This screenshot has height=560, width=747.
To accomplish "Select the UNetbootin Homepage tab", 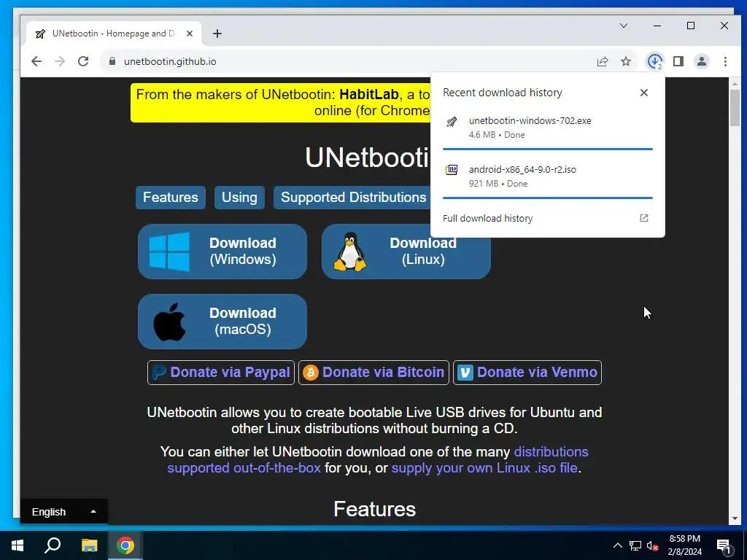I will pos(114,34).
